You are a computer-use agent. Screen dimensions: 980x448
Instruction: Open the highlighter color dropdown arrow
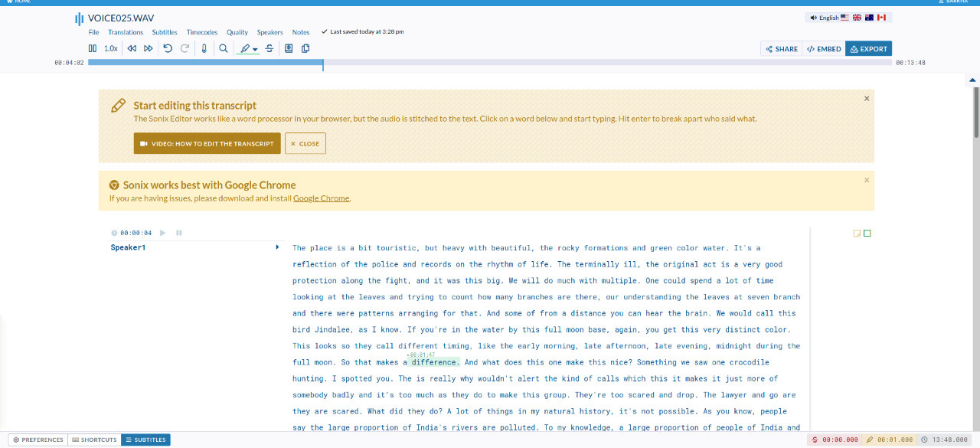255,49
